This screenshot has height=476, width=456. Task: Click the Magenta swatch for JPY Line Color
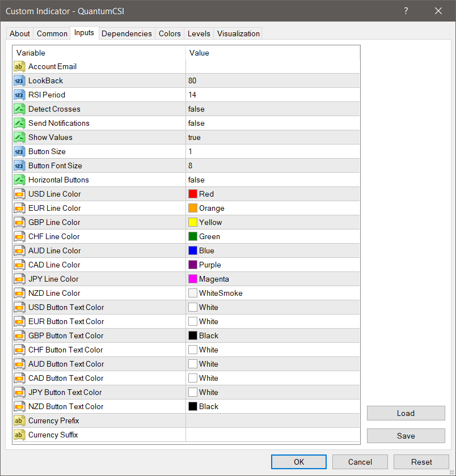193,279
